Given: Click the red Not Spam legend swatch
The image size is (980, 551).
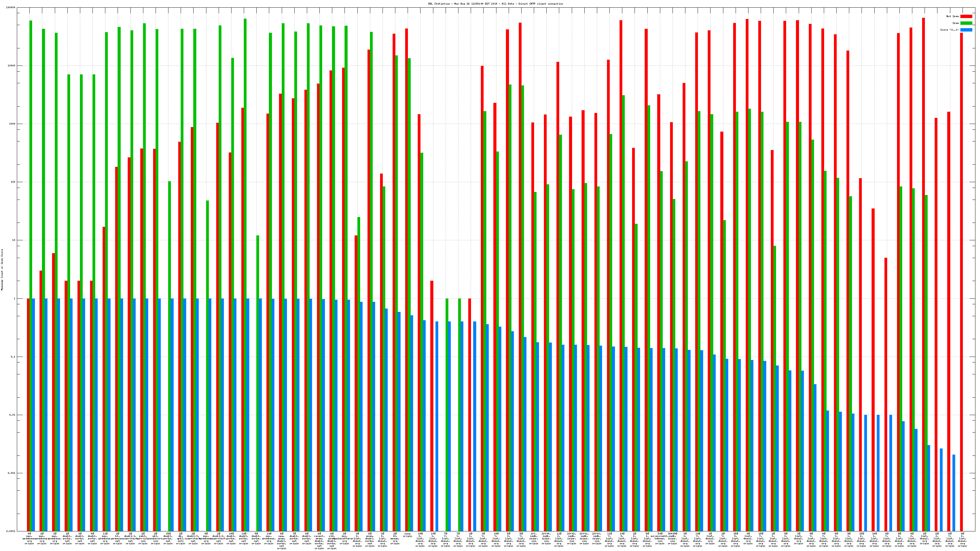Looking at the screenshot, I should click(x=966, y=16).
